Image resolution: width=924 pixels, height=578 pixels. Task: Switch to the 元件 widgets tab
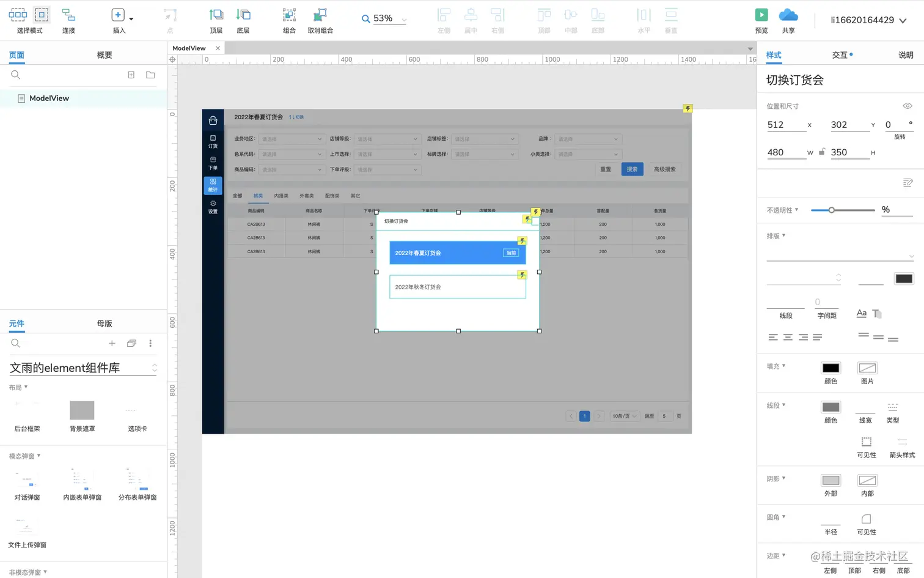pyautogui.click(x=16, y=324)
